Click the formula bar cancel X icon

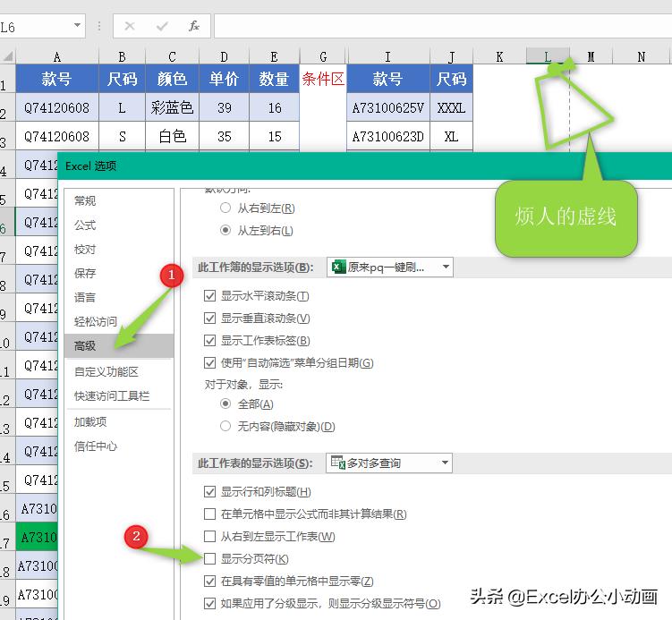(x=130, y=27)
